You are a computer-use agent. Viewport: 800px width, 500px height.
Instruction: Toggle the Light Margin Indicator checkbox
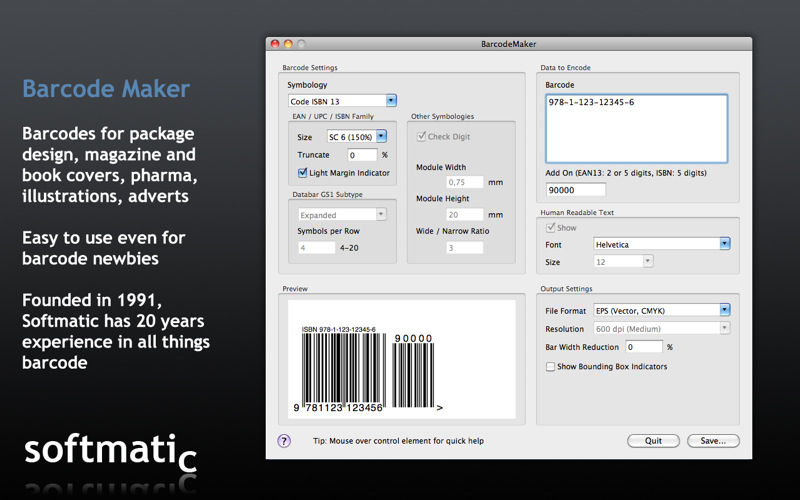[x=303, y=173]
